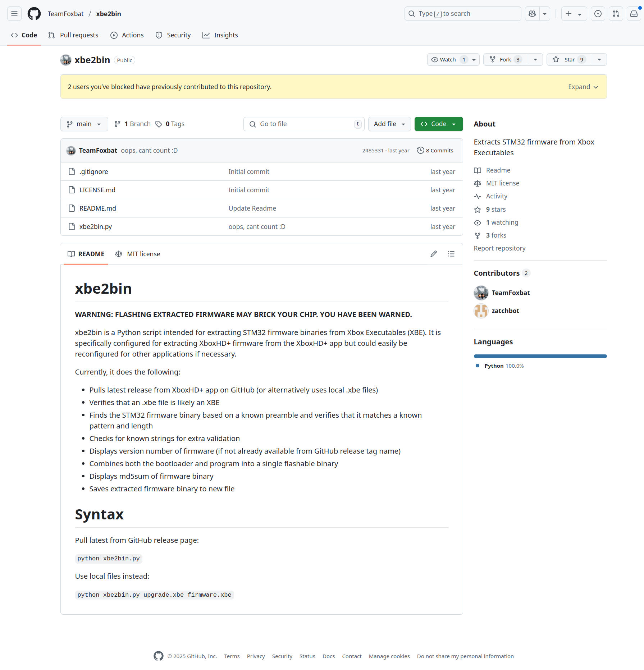644x670 pixels.
Task: Focus the Go to file field
Action: click(x=304, y=124)
